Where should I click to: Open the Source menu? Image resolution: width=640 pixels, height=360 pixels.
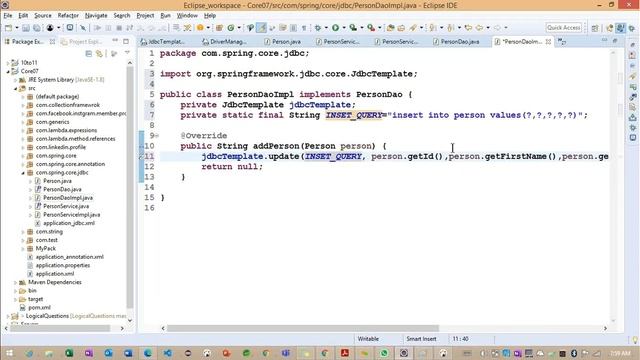coord(43,16)
